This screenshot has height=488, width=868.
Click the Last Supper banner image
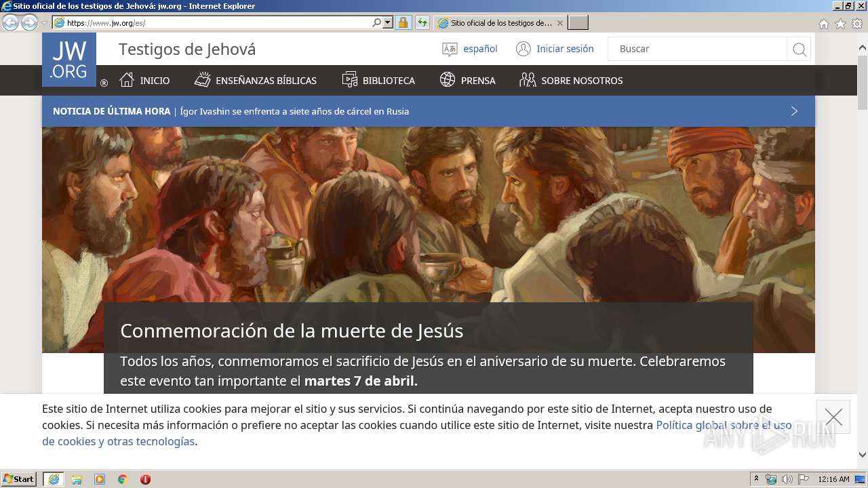[x=429, y=214]
